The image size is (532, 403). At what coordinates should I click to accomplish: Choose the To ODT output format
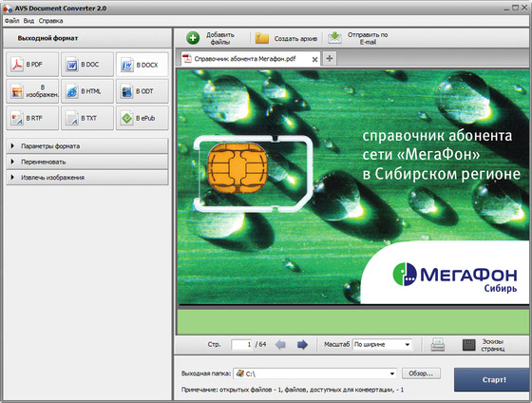pyautogui.click(x=142, y=91)
